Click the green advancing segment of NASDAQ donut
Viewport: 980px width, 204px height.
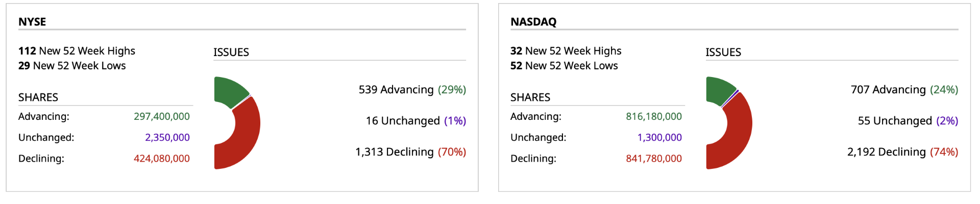[720, 90]
